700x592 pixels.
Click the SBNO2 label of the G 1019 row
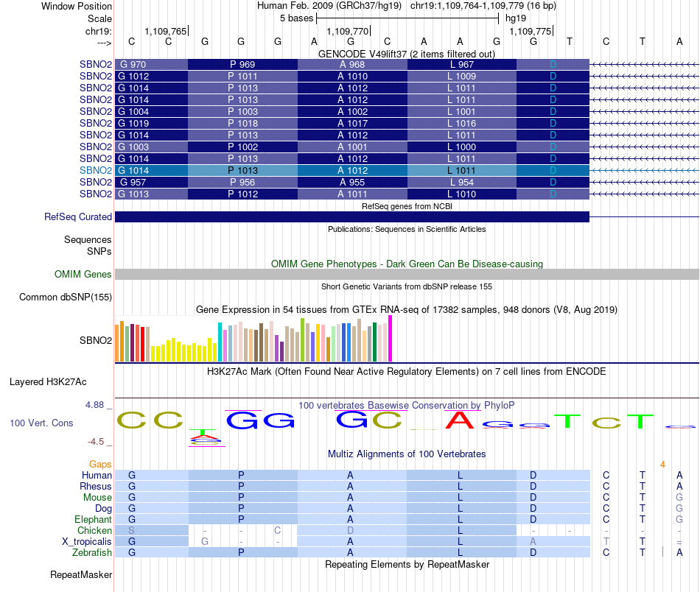[x=96, y=123]
